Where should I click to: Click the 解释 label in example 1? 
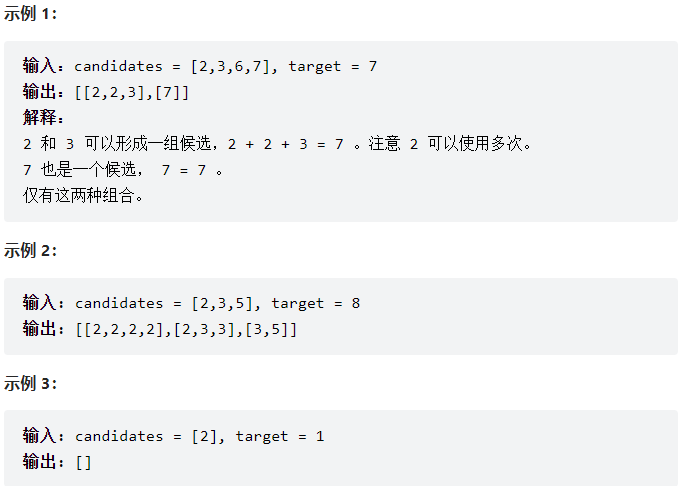(x=43, y=117)
